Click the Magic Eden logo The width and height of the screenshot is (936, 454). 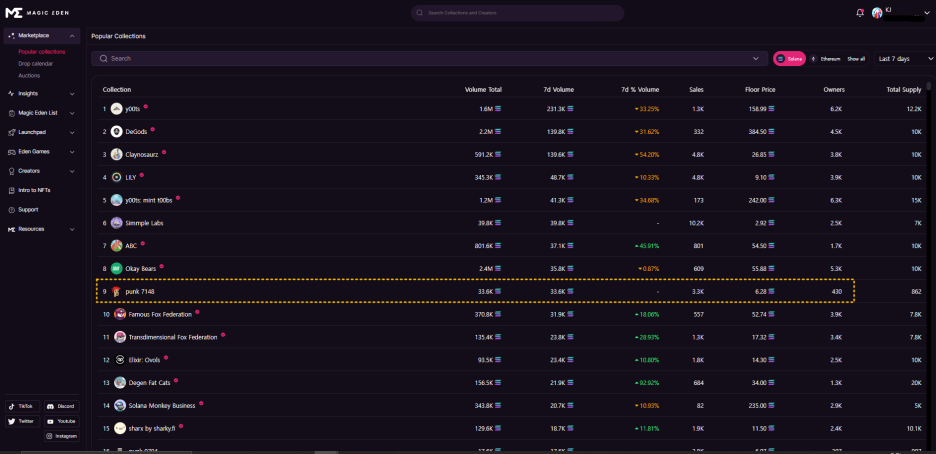point(38,13)
